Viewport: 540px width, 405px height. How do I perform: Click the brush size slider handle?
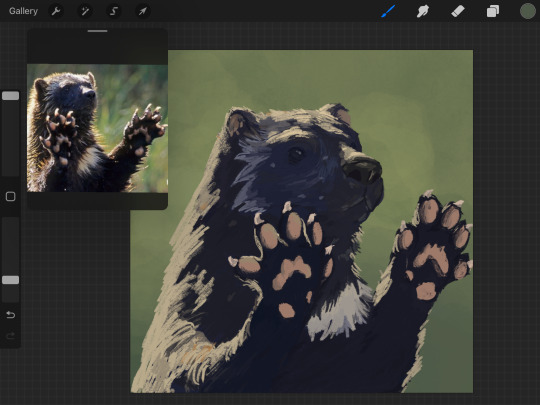tap(11, 96)
